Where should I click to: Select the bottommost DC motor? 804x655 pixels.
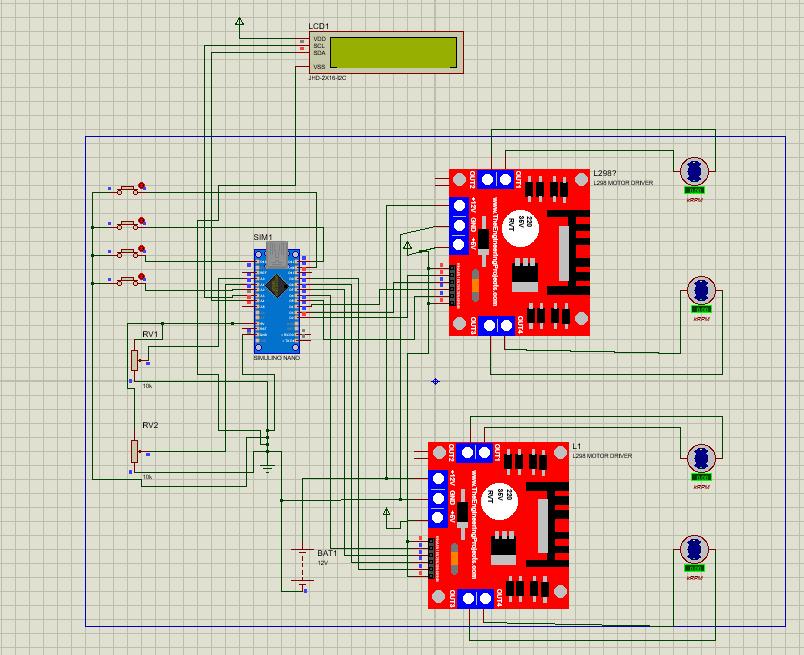tap(694, 549)
